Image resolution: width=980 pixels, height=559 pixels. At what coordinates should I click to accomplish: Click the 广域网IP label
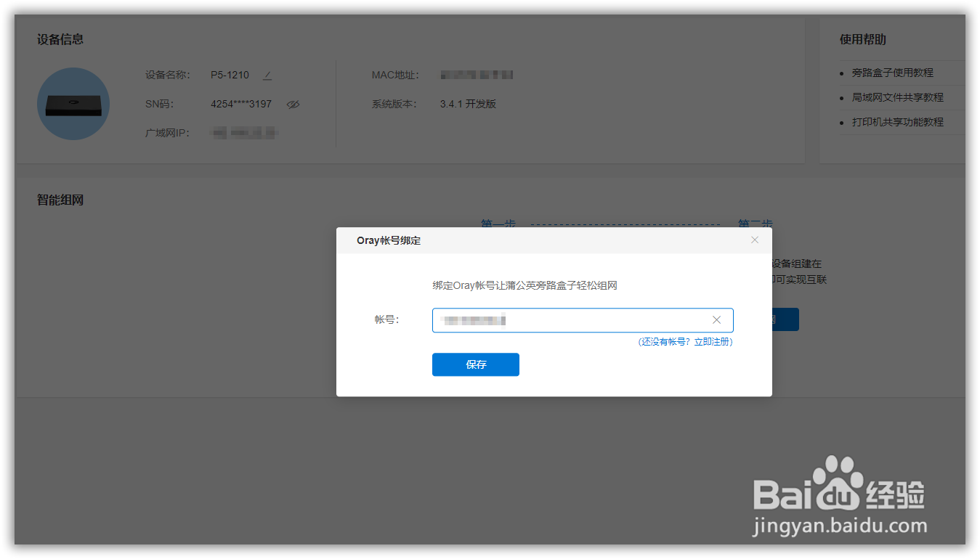167,133
